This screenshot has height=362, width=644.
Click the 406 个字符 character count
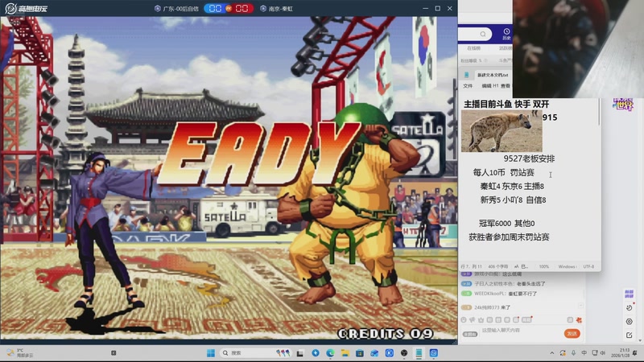[497, 267]
